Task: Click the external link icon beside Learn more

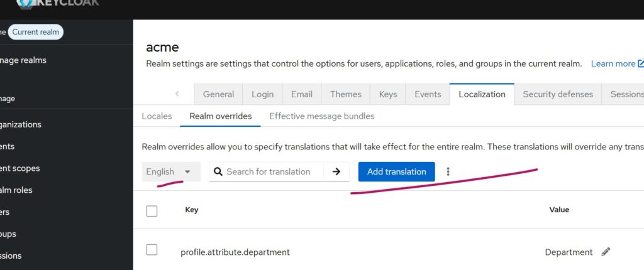Action: point(640,63)
